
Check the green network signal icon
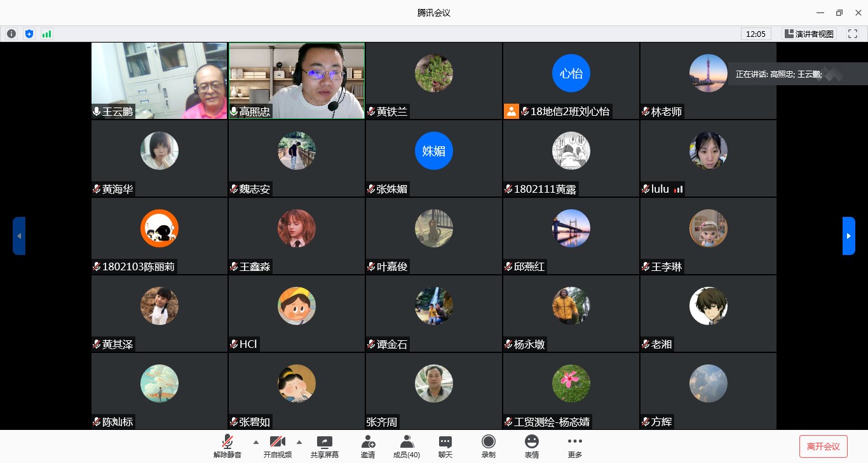[x=46, y=34]
